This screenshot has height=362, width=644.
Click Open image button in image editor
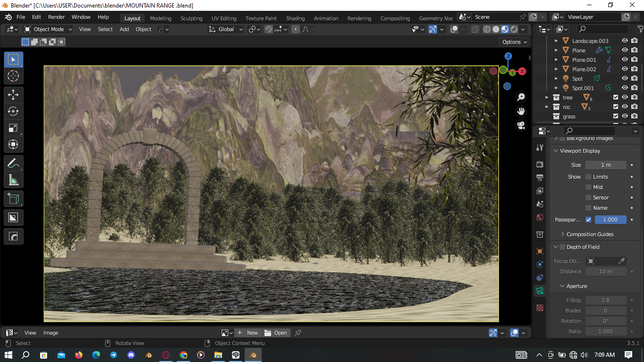[276, 333]
